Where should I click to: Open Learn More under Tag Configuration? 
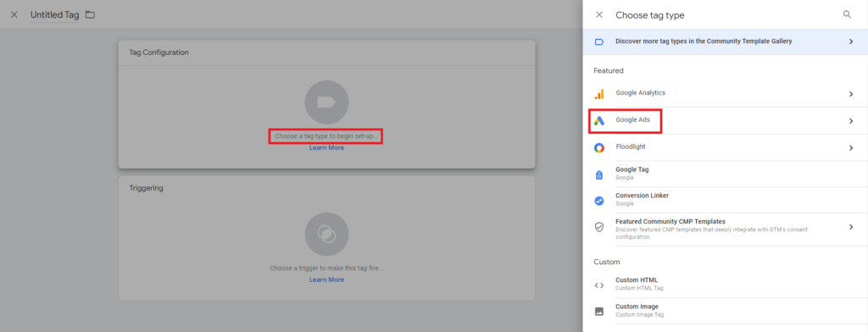326,147
